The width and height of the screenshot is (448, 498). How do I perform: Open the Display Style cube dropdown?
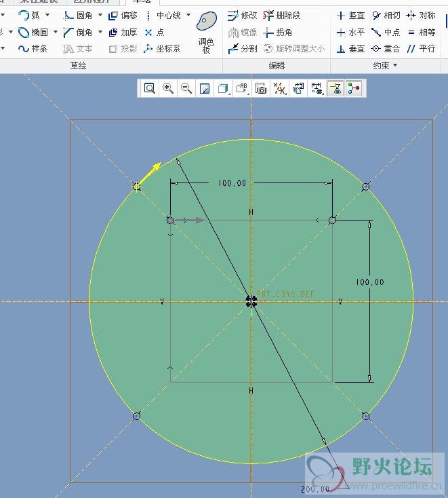(x=224, y=88)
